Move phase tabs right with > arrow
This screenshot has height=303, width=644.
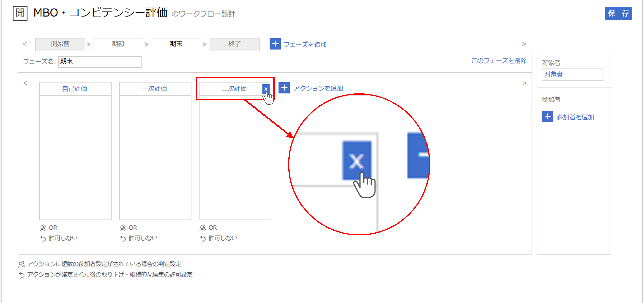[524, 44]
